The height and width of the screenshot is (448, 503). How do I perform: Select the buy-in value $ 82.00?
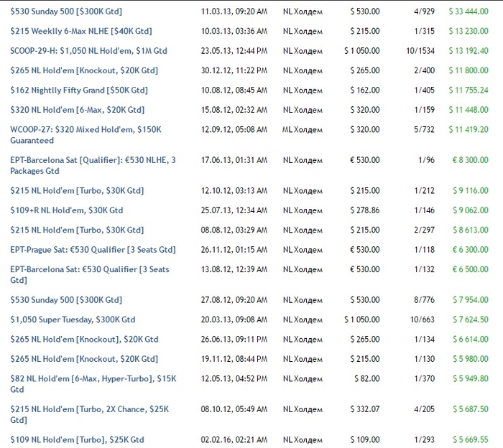367,379
